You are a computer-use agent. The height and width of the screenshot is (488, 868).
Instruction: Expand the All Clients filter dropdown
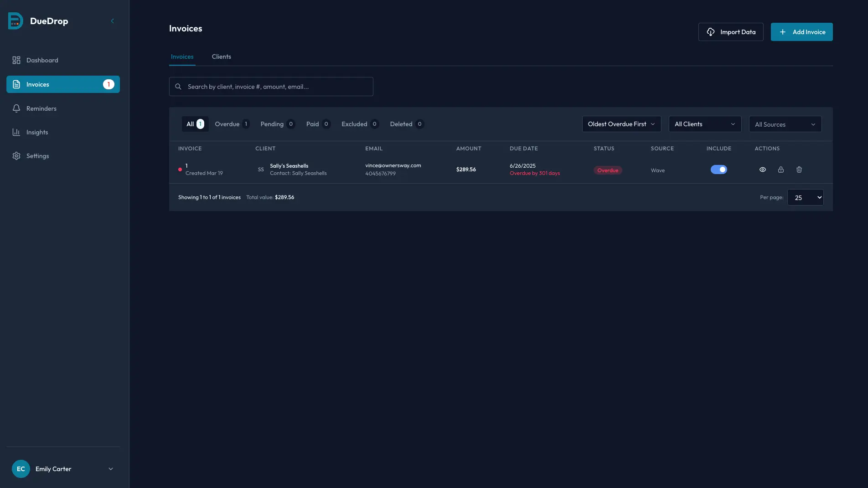704,124
